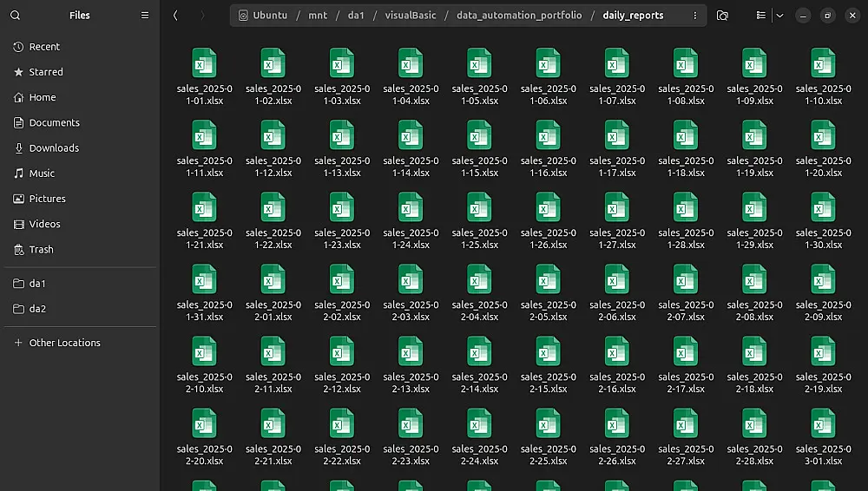Viewport: 868px width, 491px height.
Task: Navigate to mnt in the path bar
Action: (x=318, y=16)
